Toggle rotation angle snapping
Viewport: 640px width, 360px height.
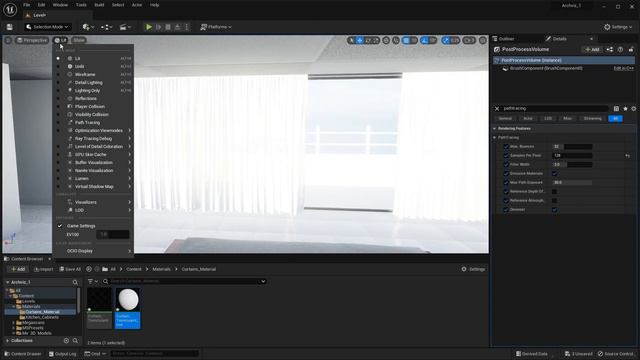[x=424, y=40]
